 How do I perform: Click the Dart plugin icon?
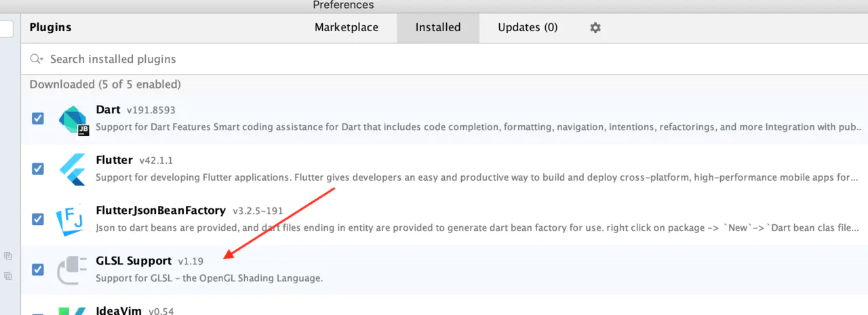[x=74, y=121]
